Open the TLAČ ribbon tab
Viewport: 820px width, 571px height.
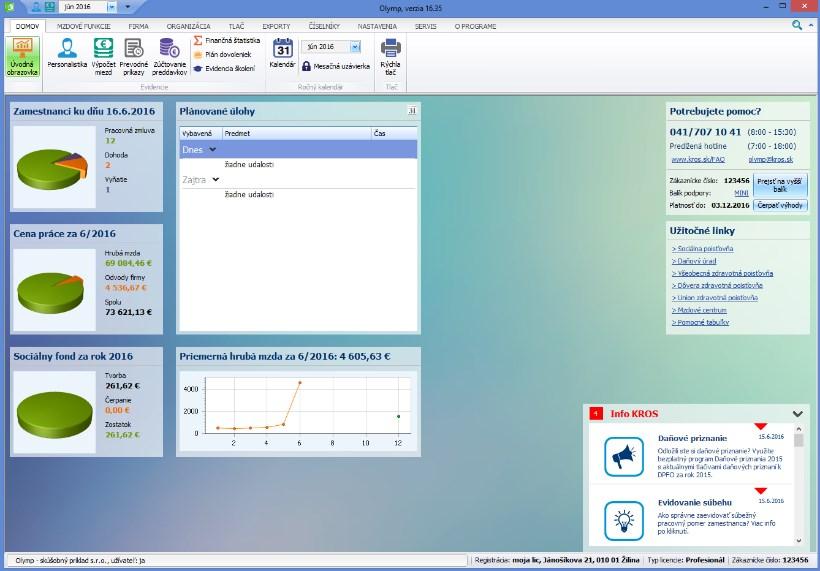click(236, 26)
